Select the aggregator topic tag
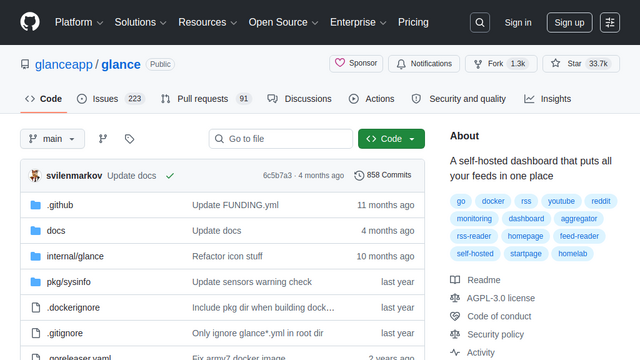 point(579,219)
